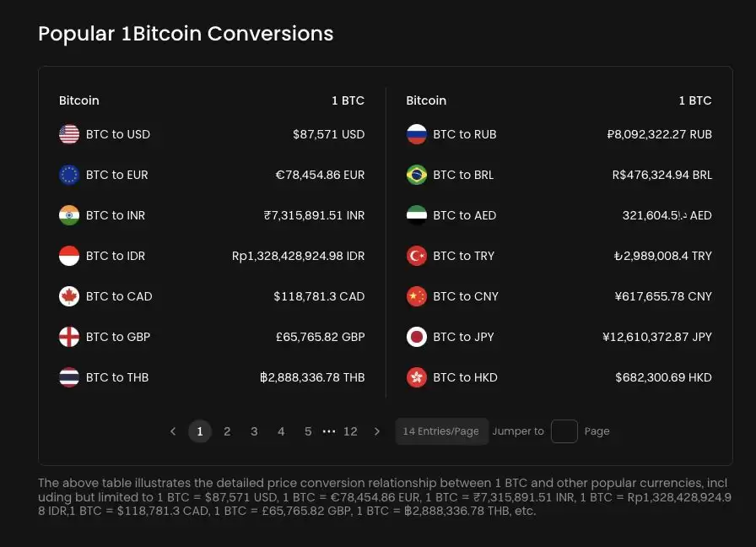Click the Turkey flag icon
The height and width of the screenshot is (547, 756).
click(x=417, y=256)
